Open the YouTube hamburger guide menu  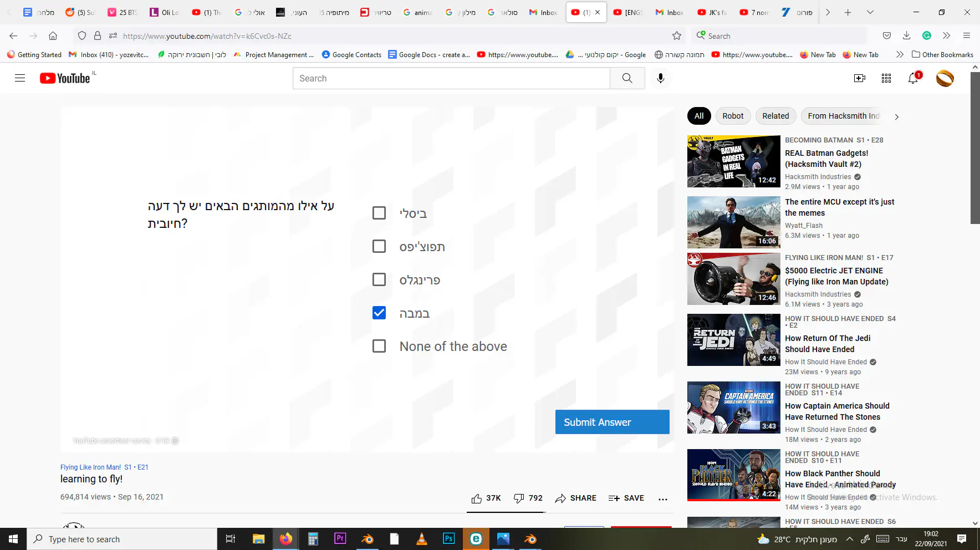click(x=20, y=78)
